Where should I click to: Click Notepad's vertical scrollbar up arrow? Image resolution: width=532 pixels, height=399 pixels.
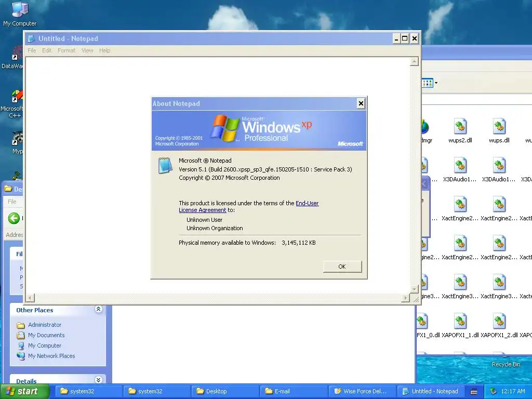pyautogui.click(x=414, y=62)
